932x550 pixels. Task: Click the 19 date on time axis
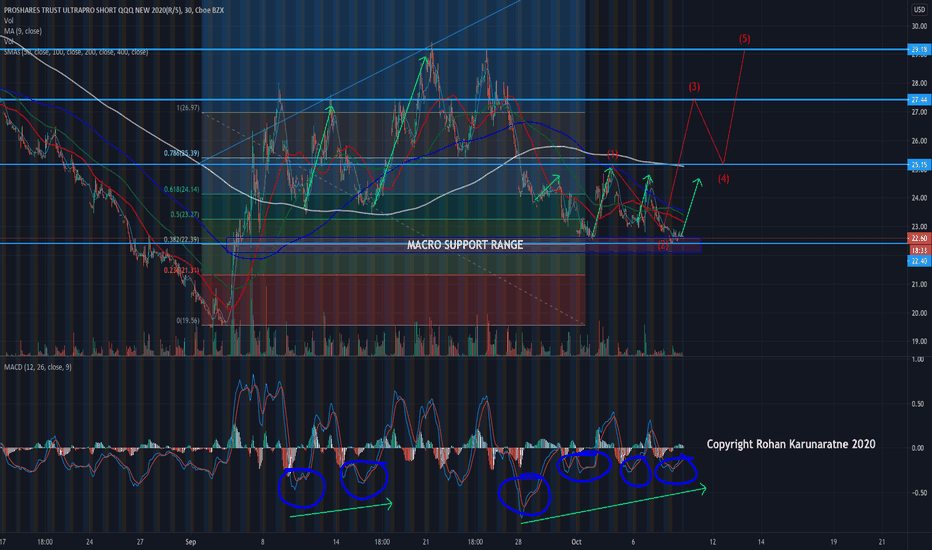(x=833, y=542)
